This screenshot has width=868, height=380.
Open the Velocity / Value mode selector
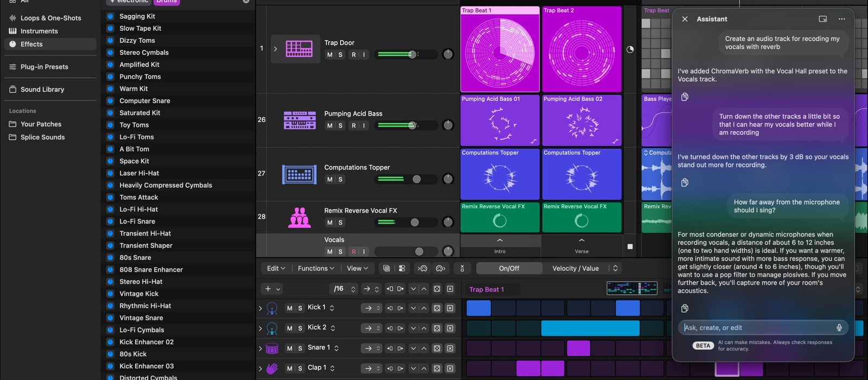point(615,268)
